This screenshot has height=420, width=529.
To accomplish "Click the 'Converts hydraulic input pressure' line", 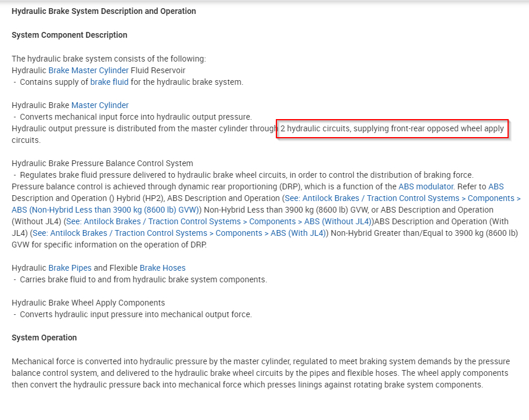I will pyautogui.click(x=135, y=314).
